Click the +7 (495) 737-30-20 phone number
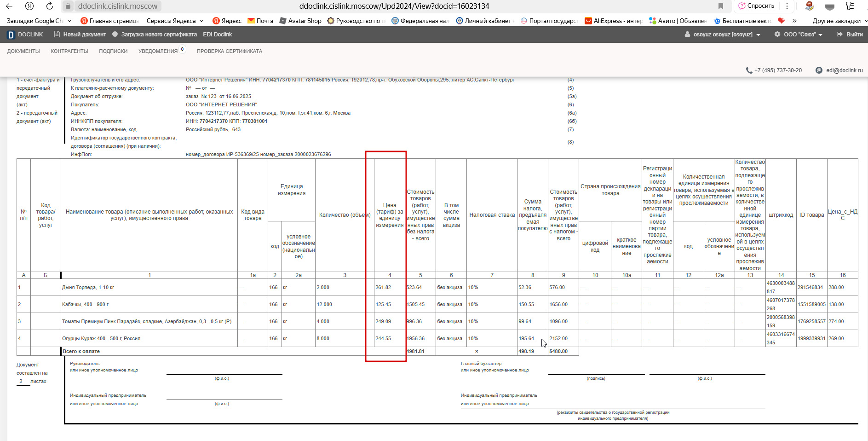Image resolution: width=868 pixels, height=441 pixels. [x=778, y=70]
